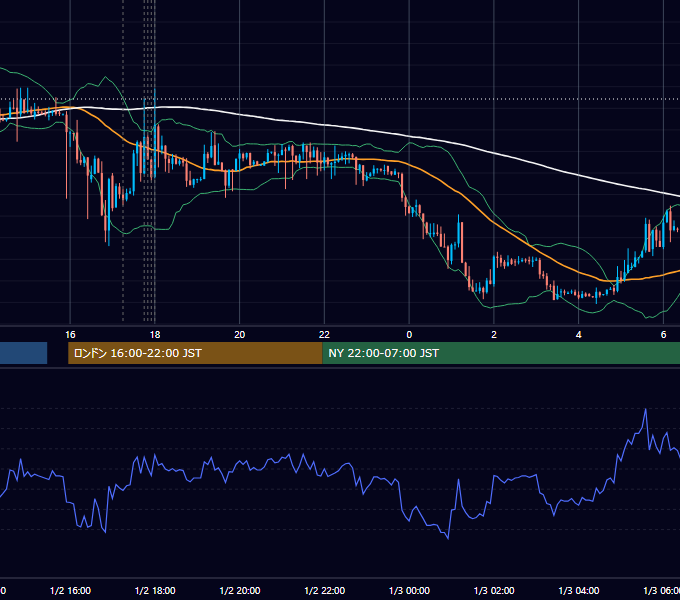
Task: Click the 1/3 04:00 date label
Action: click(x=579, y=590)
